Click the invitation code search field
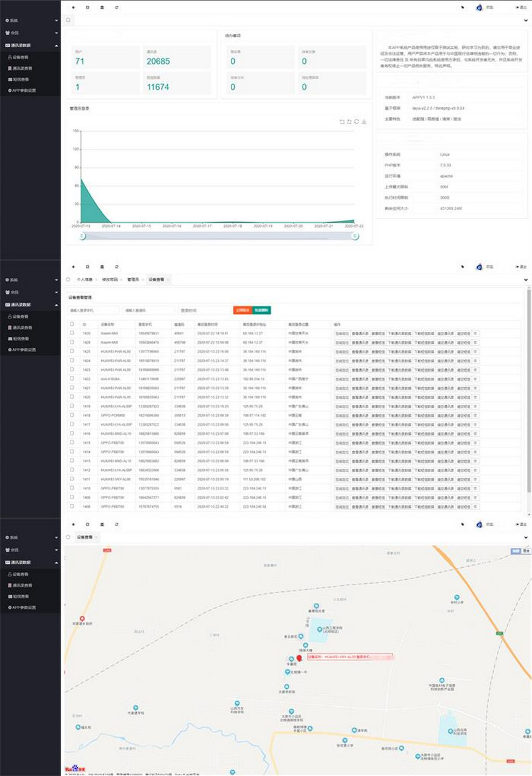 coord(148,311)
